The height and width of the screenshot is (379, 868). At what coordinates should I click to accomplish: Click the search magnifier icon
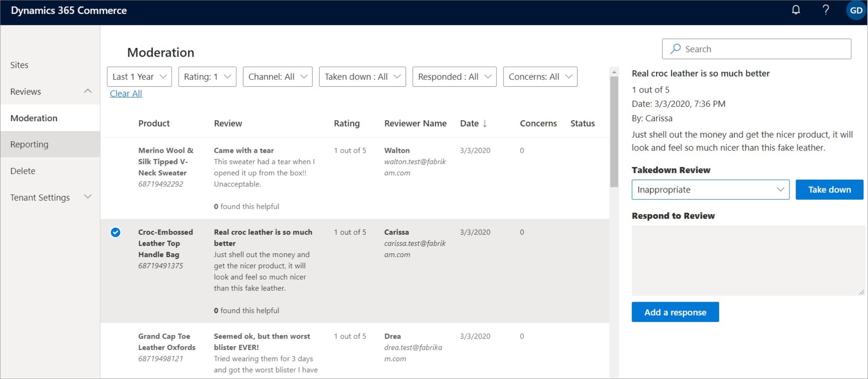click(x=675, y=49)
